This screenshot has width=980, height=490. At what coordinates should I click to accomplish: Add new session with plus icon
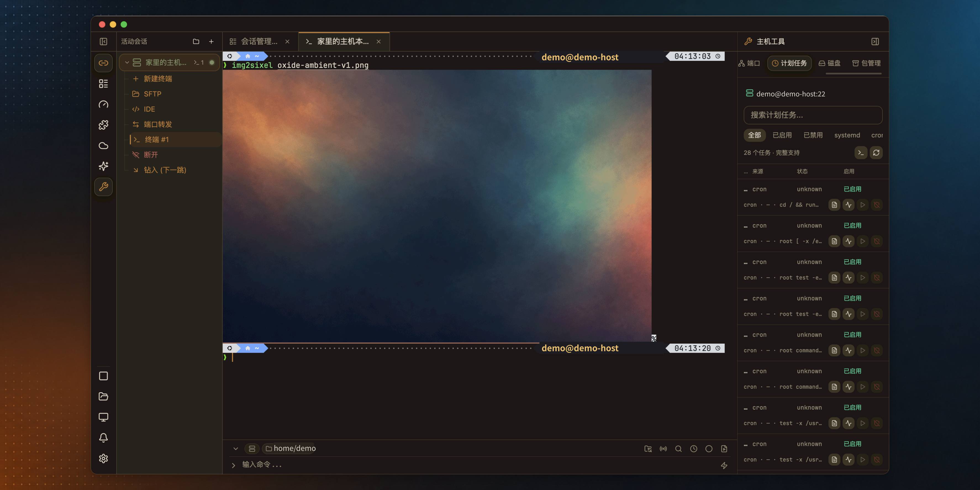(211, 41)
